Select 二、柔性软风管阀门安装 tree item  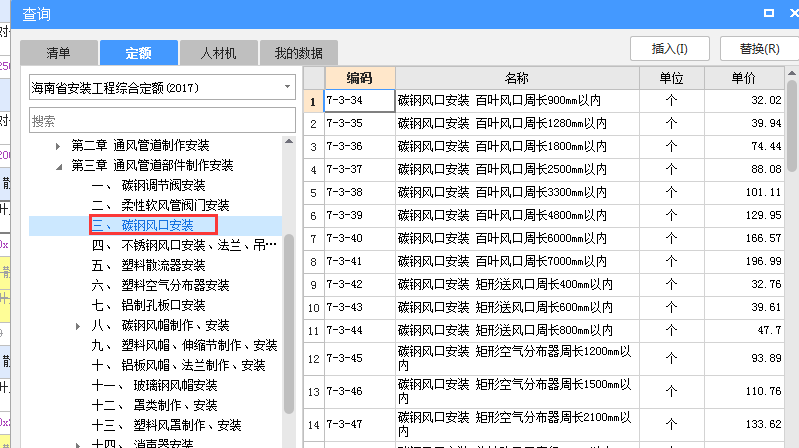pos(161,205)
